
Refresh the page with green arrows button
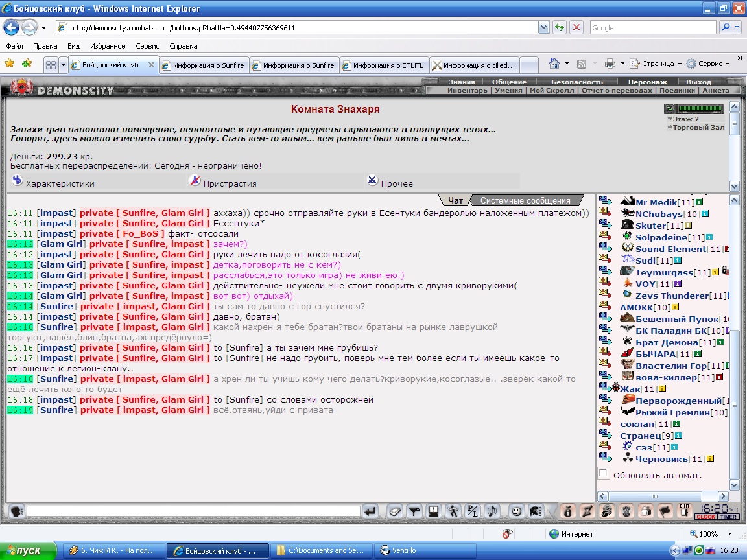click(560, 28)
